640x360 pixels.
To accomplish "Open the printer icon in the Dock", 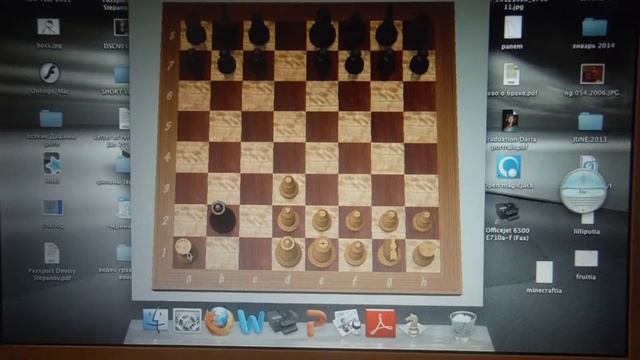I will point(282,322).
